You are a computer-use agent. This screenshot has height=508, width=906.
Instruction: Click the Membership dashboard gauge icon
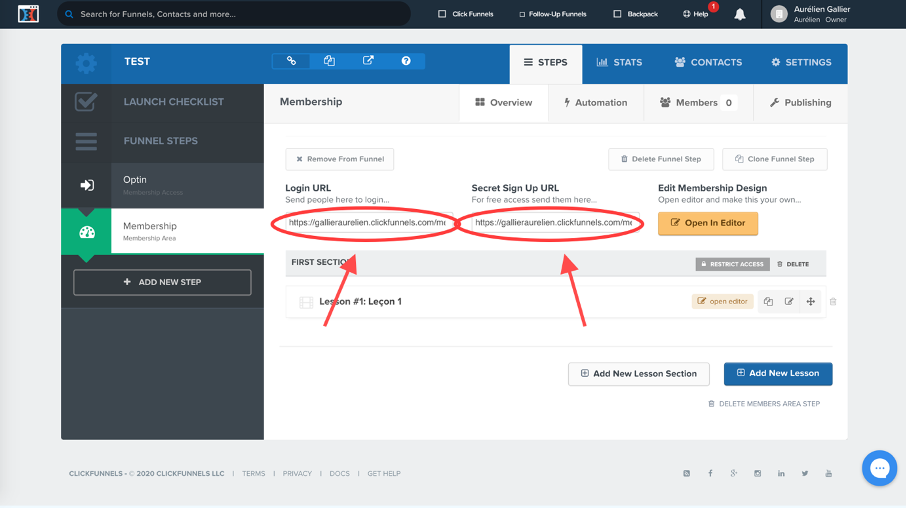pyautogui.click(x=87, y=232)
